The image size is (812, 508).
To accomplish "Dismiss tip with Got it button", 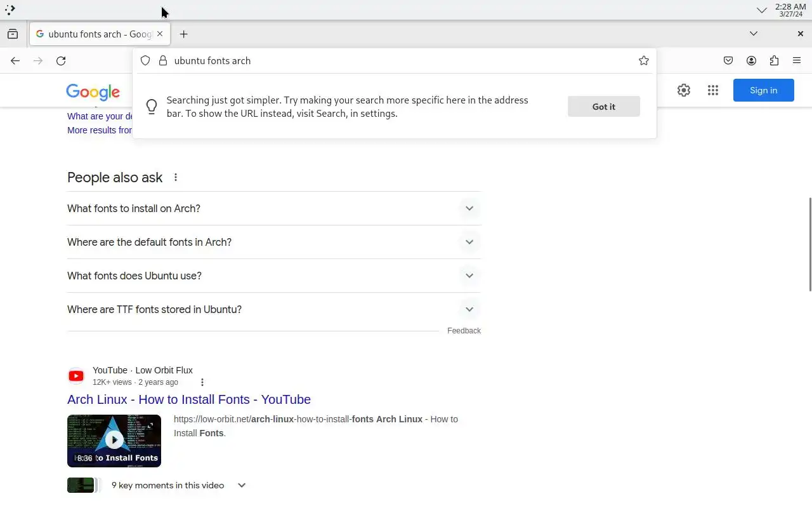I will point(604,107).
